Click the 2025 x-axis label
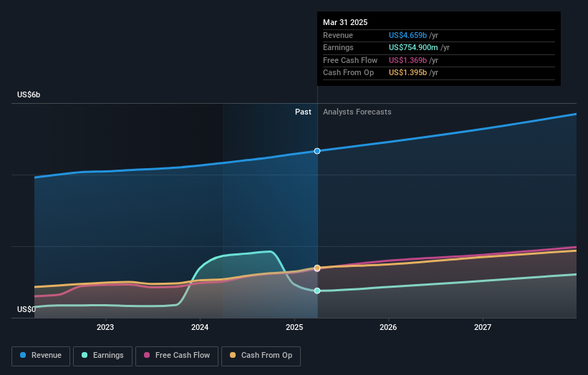 coord(294,327)
